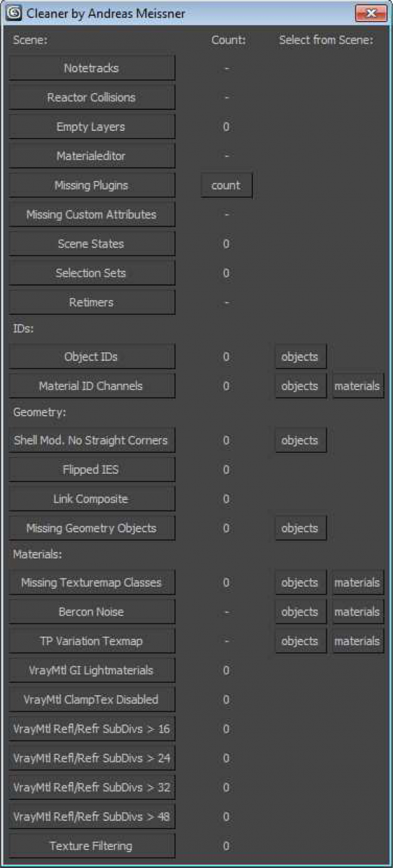Click VrayMtl Refl/Refr SubDivs > 32

(x=92, y=787)
